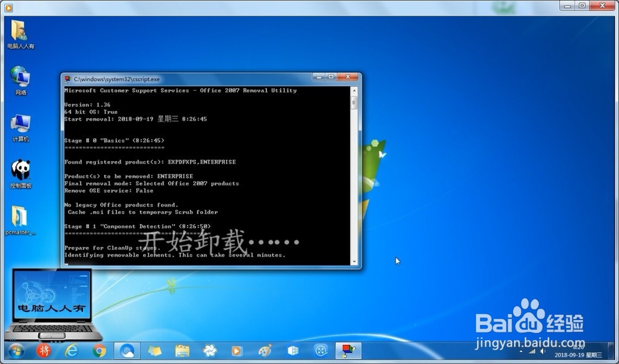Open the cscript.exe window system menu icon
This screenshot has width=619, height=364.
click(68, 79)
